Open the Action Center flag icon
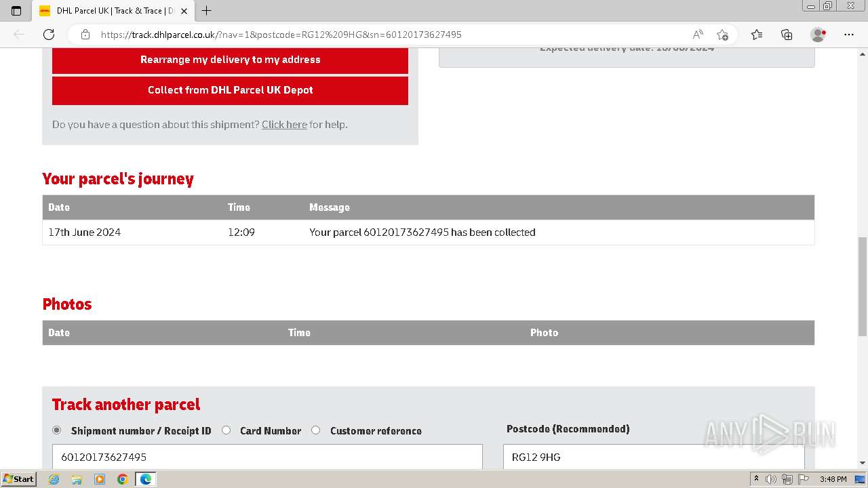This screenshot has height=488, width=868. (x=803, y=479)
